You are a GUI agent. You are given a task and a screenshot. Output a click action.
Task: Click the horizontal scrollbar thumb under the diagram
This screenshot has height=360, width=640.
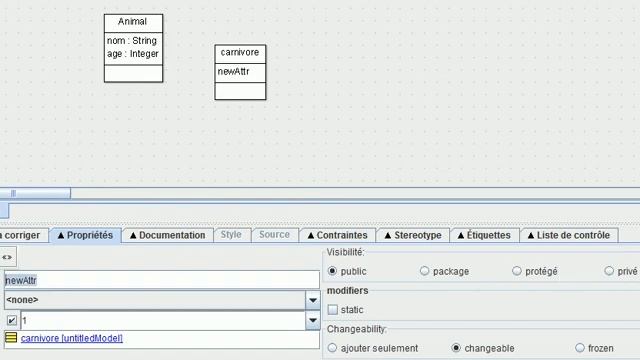(x=35, y=193)
